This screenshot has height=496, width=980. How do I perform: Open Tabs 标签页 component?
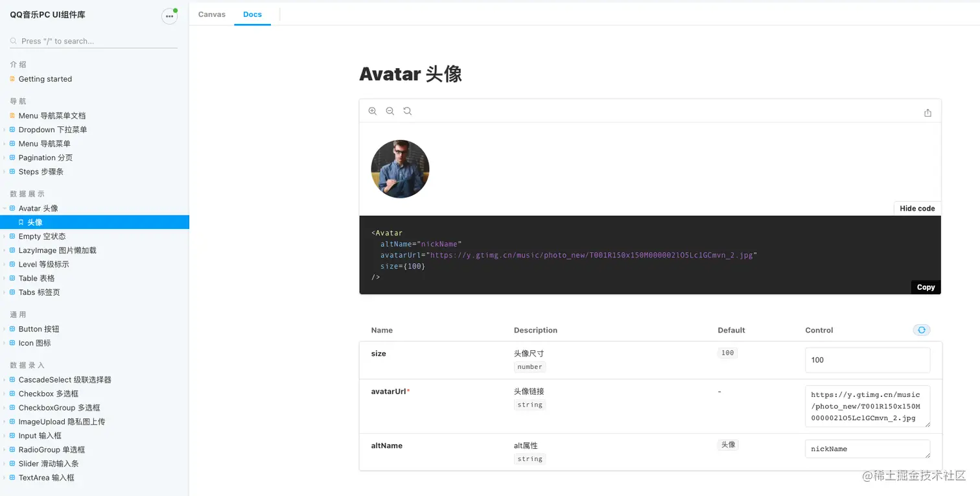(40, 292)
